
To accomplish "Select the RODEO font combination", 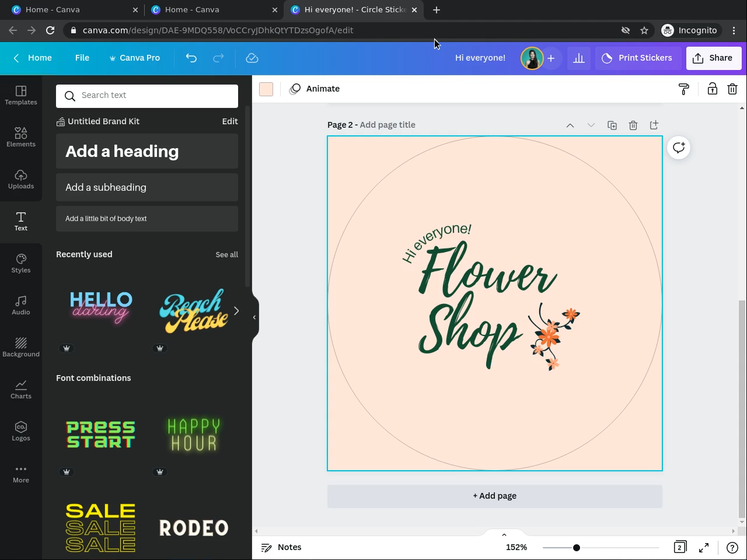I will [x=194, y=528].
